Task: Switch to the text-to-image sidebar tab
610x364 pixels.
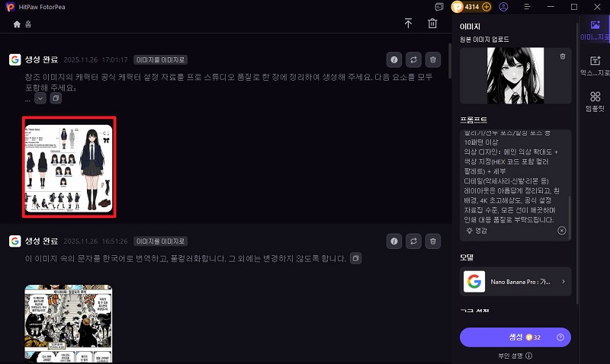Action: (x=595, y=66)
